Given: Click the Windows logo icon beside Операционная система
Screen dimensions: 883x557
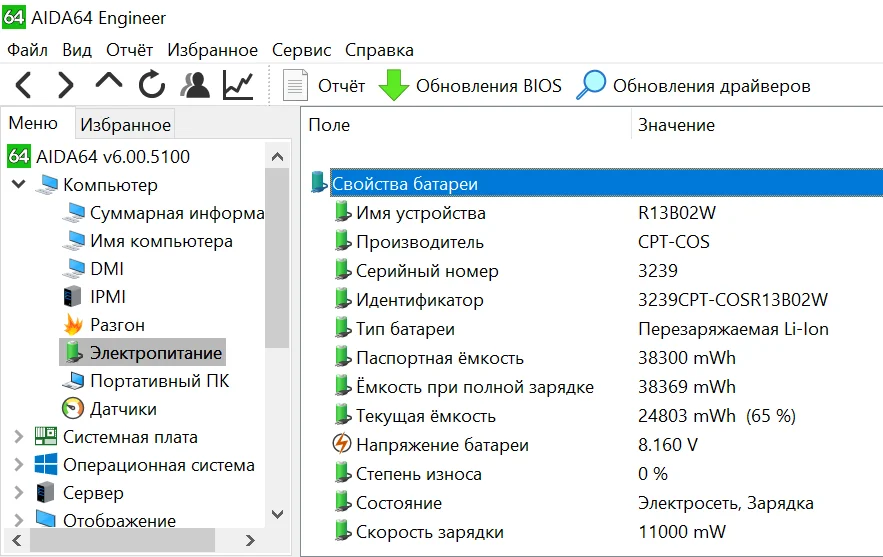Looking at the screenshot, I should point(46,465).
